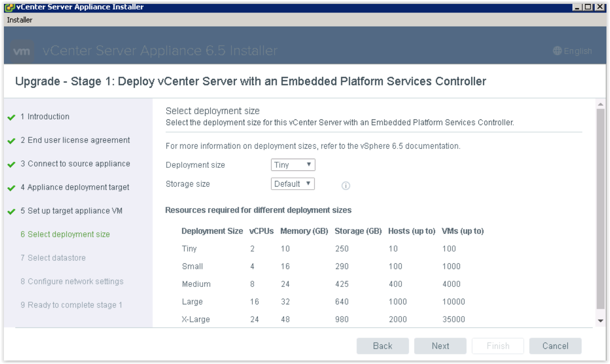Viewport: 610px width, 364px height.
Task: Click the Cancel button
Action: 555,346
